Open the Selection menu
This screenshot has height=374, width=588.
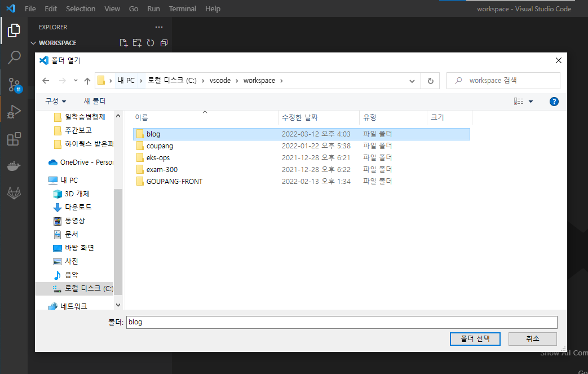click(x=81, y=8)
